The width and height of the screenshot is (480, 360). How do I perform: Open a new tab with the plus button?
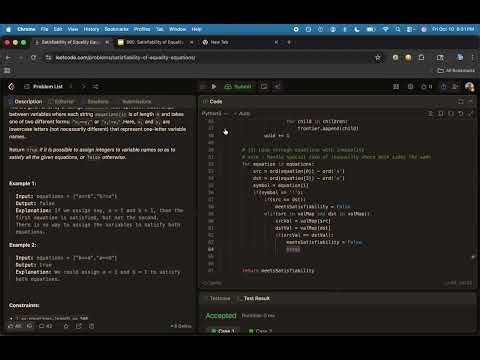click(289, 42)
